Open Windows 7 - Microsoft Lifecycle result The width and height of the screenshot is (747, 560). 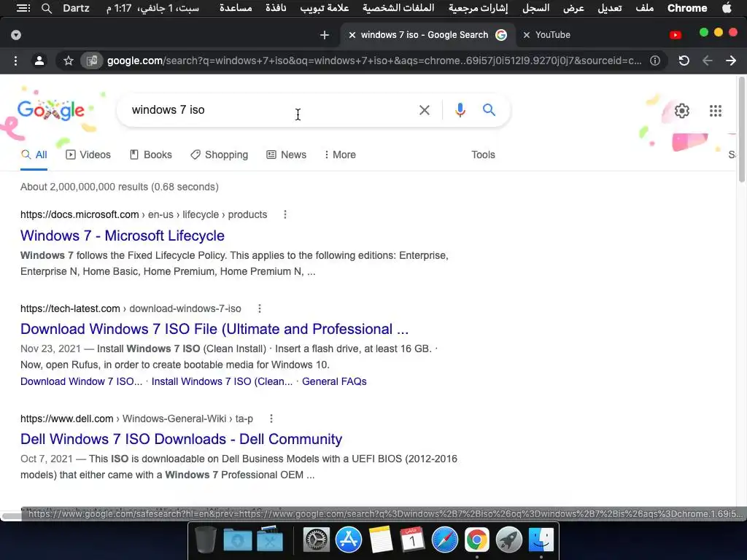click(x=123, y=236)
